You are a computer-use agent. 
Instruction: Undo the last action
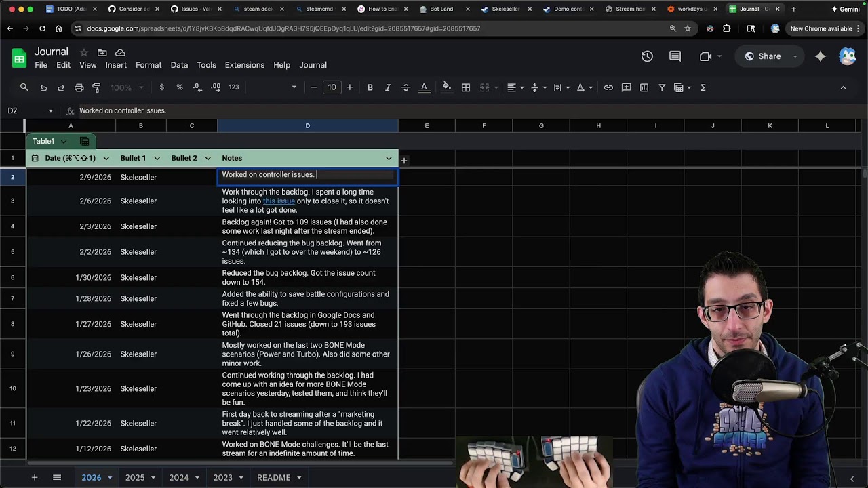tap(43, 87)
